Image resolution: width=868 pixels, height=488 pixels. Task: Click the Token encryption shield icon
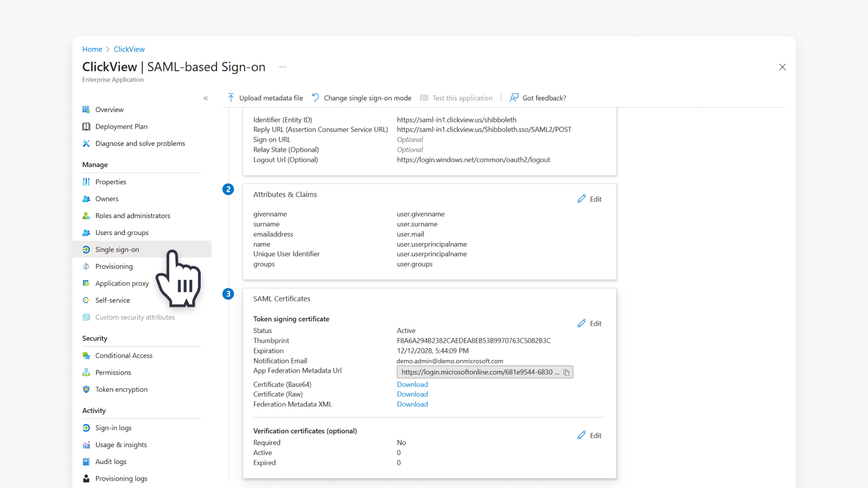[86, 389]
